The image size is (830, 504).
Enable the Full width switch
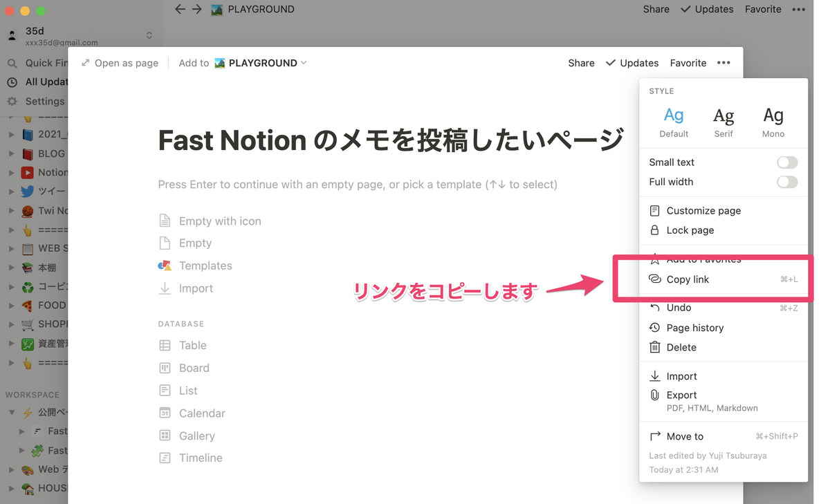(x=786, y=182)
